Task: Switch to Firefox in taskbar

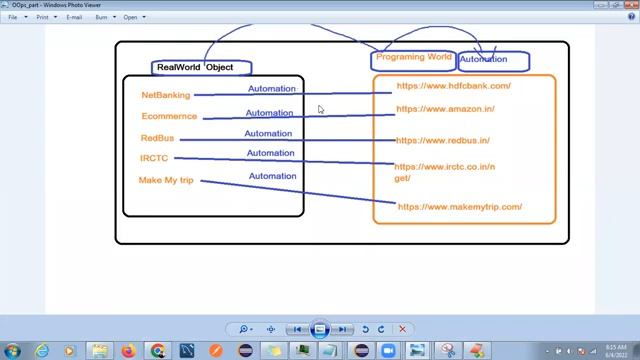Action: [x=129, y=351]
